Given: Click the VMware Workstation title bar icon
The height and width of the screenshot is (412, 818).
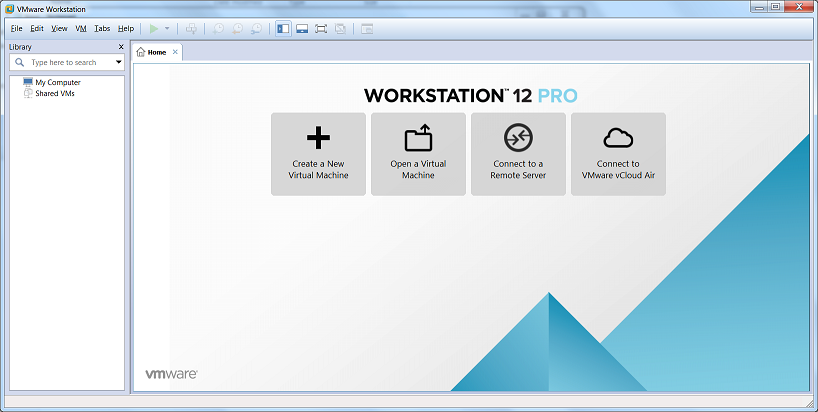Looking at the screenshot, I should [9, 9].
